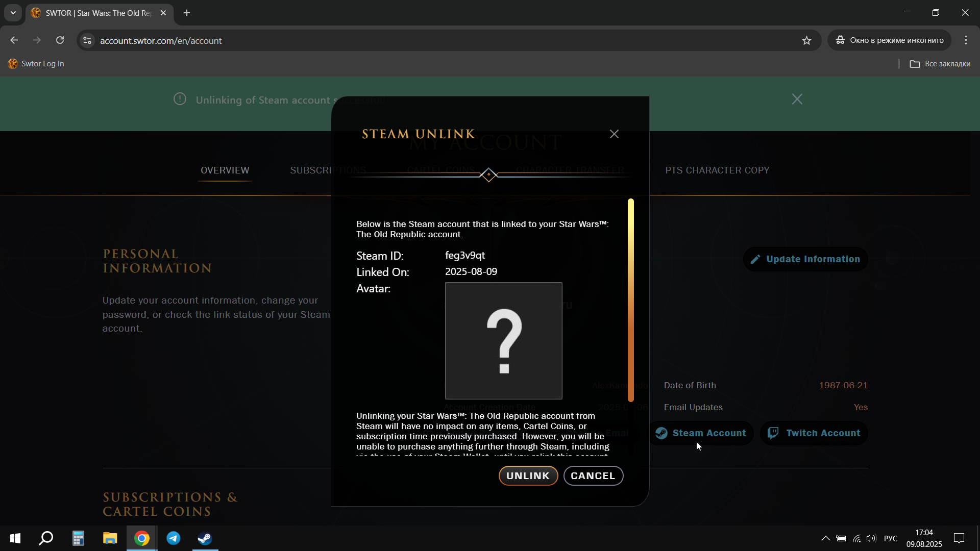Image resolution: width=980 pixels, height=551 pixels.
Task: Open Steam from the taskbar
Action: pyautogui.click(x=205, y=538)
